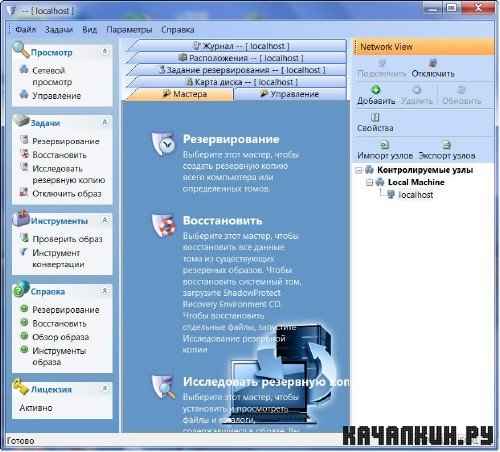Screen dimensions: 500x452
Task: Collapse the Задачи sidebar panel
Action: tap(105, 123)
